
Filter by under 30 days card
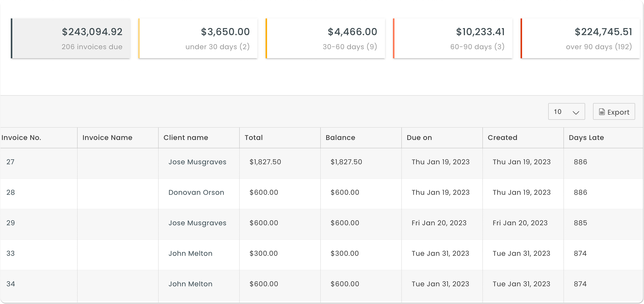click(198, 38)
